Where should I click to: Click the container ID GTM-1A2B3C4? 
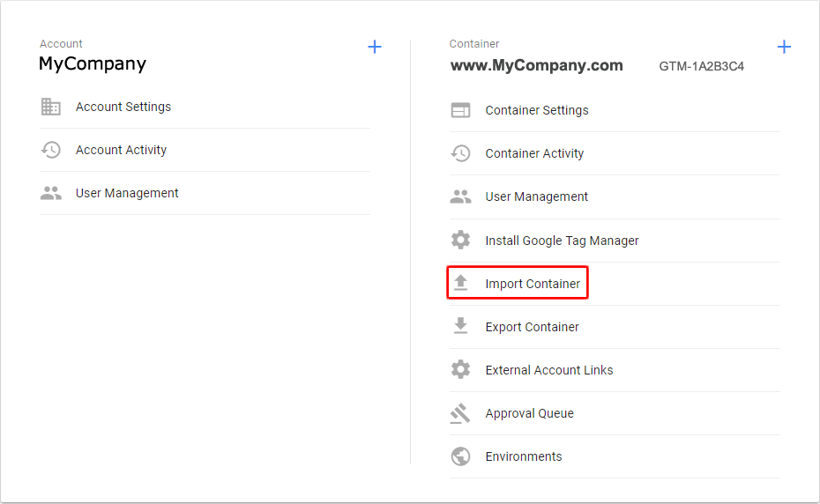[701, 66]
